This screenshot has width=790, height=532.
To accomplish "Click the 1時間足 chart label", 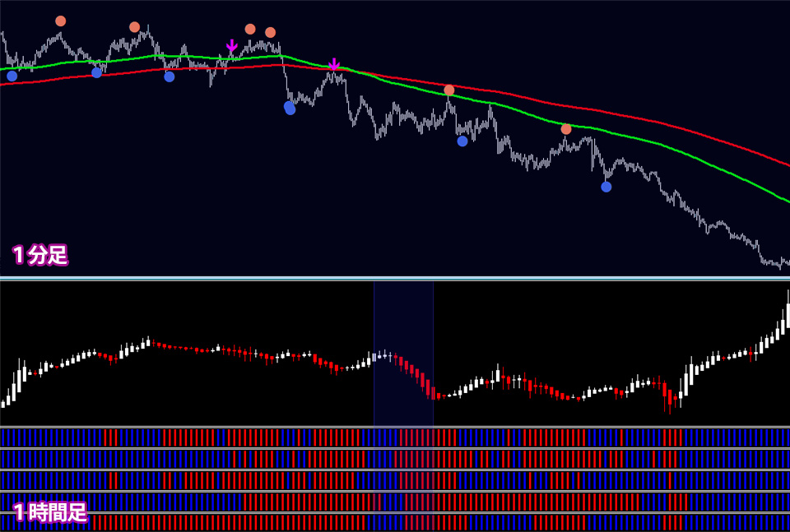I will (50, 513).
